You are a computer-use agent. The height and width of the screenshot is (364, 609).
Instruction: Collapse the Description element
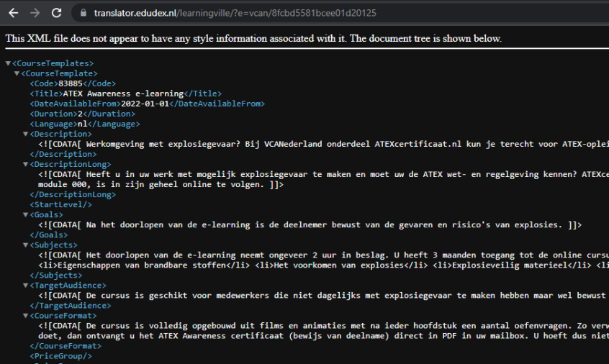tap(26, 134)
